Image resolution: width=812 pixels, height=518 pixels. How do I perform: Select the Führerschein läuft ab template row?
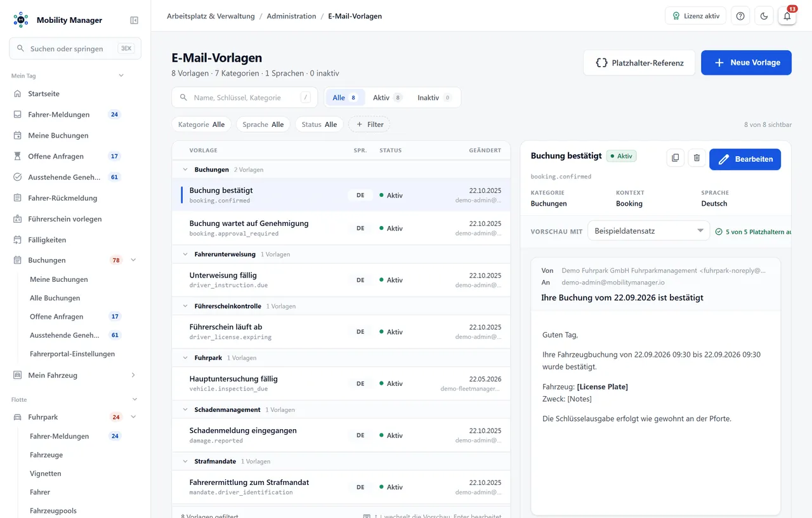pos(341,332)
